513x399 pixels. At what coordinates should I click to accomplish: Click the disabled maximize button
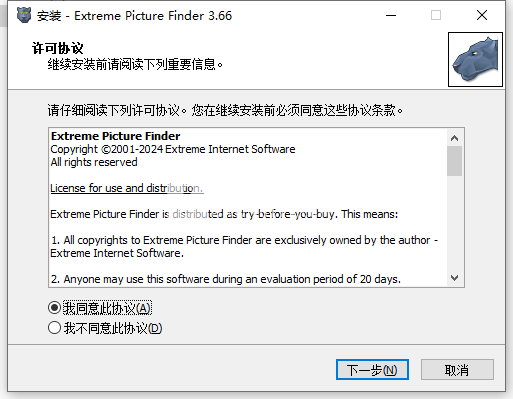[436, 15]
